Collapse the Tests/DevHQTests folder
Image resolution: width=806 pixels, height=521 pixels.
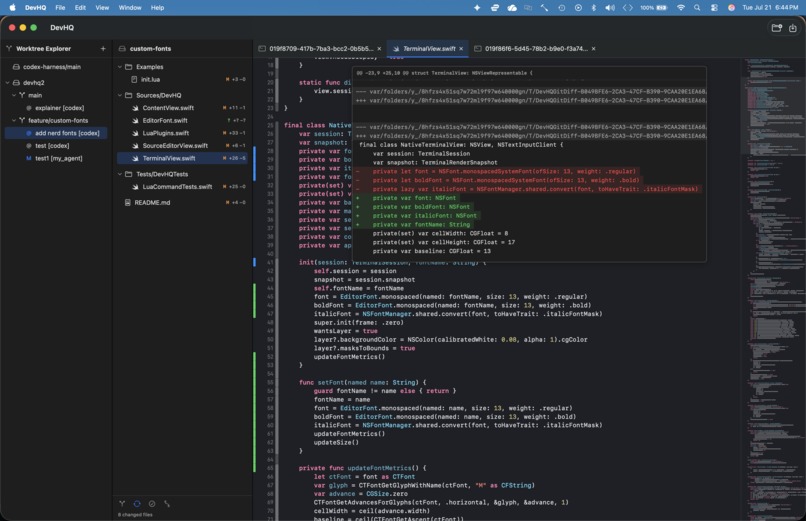(120, 174)
